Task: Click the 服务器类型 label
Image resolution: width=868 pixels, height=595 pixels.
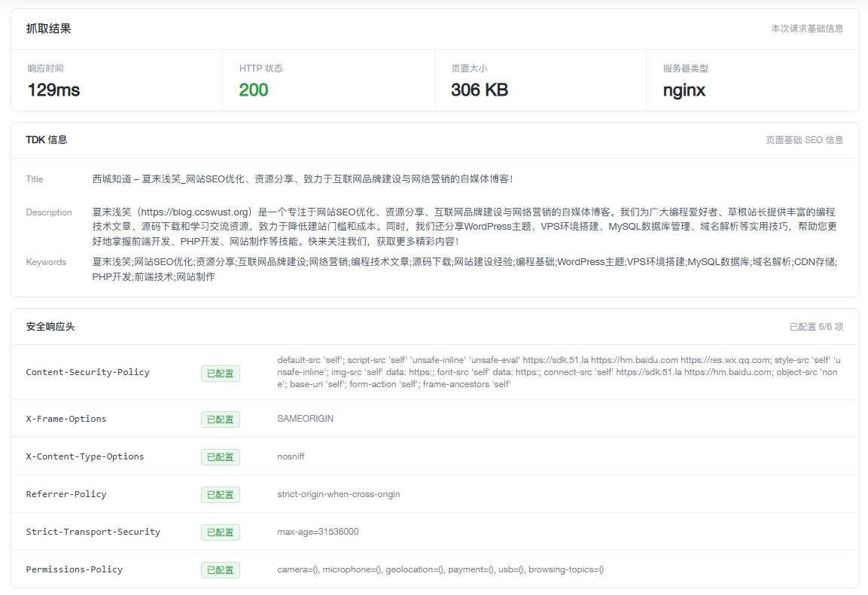Action: [685, 68]
